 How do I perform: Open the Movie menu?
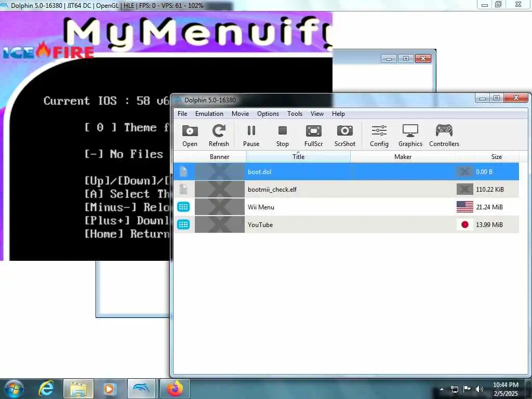[240, 114]
